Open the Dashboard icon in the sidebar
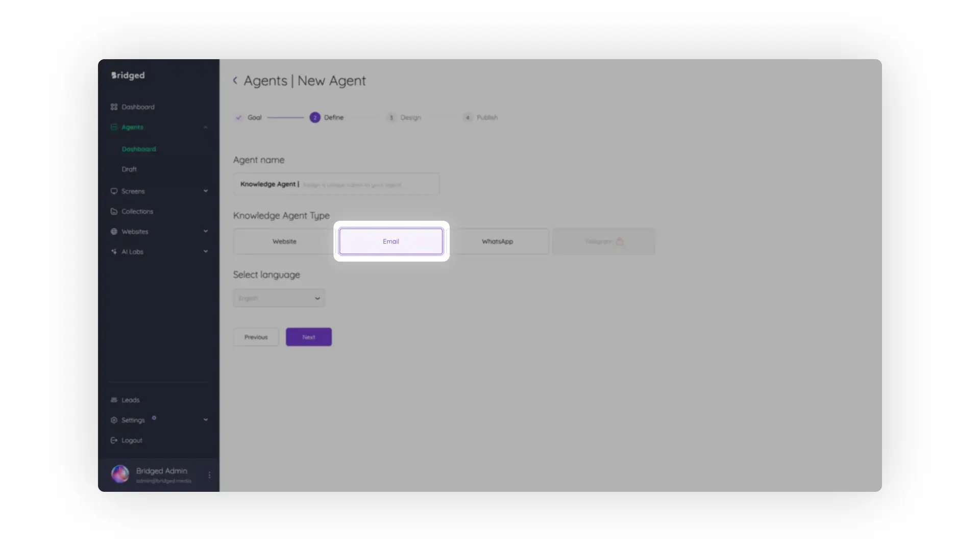The width and height of the screenshot is (980, 551). coord(114,107)
